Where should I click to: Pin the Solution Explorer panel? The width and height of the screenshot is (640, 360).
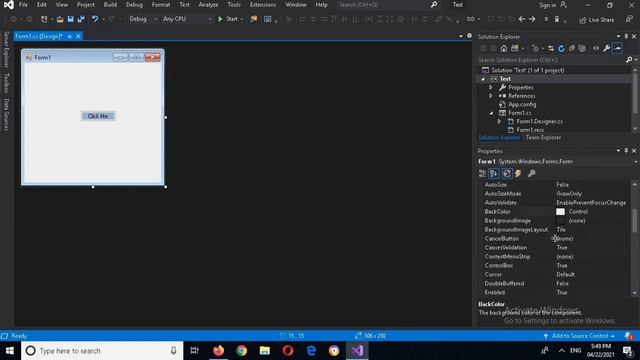pyautogui.click(x=626, y=37)
